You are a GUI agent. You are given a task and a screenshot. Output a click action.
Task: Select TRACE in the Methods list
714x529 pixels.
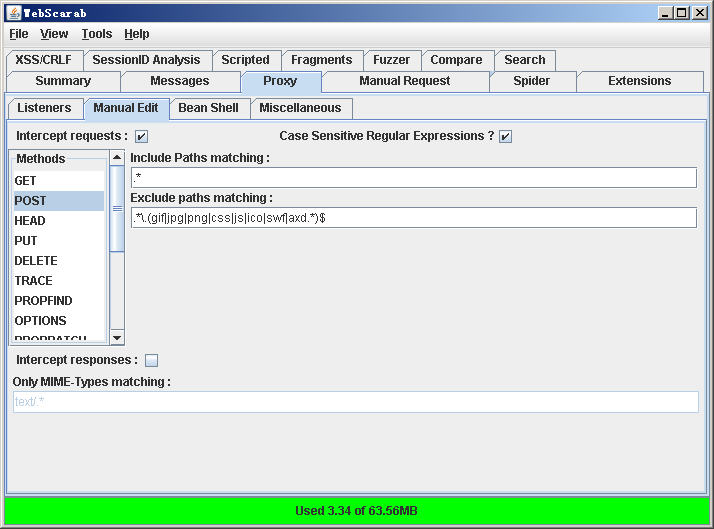(59, 281)
